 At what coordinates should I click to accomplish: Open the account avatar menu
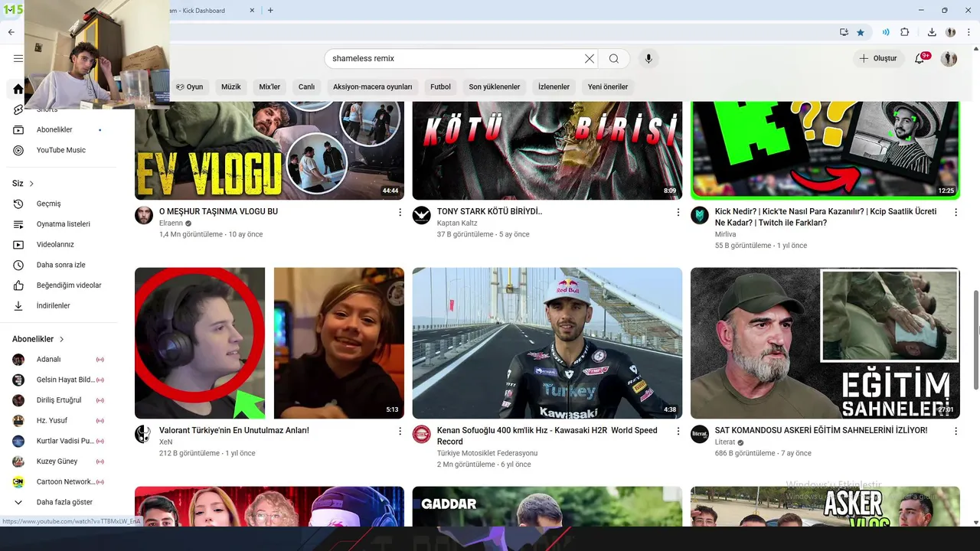pos(949,58)
